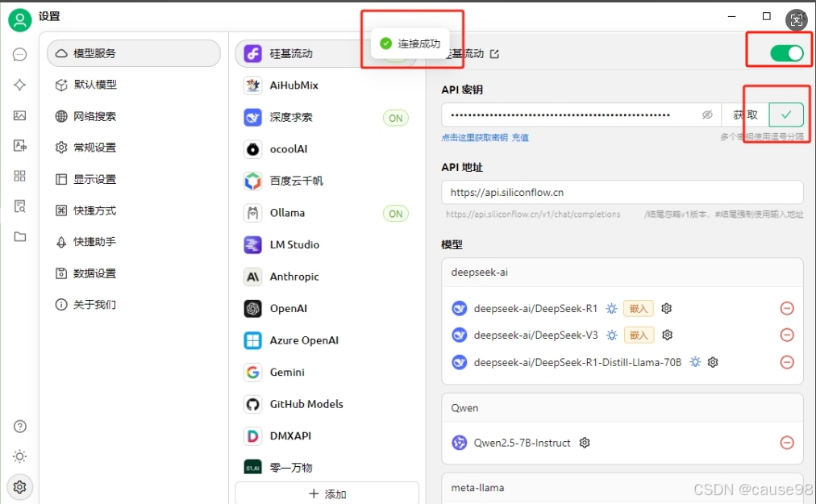The image size is (816, 504).
Task: Open the chat assistant sidebar icon
Action: click(x=20, y=55)
